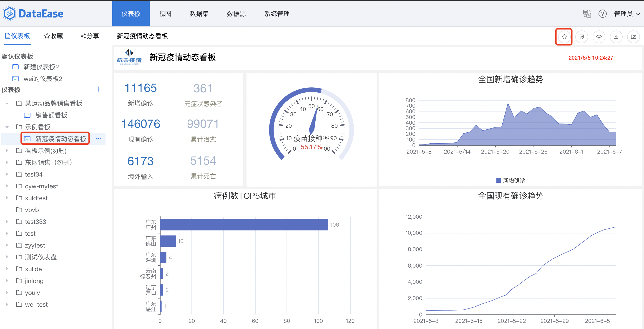Click the 新建仪表板2 dashboard icon

(x=15, y=67)
